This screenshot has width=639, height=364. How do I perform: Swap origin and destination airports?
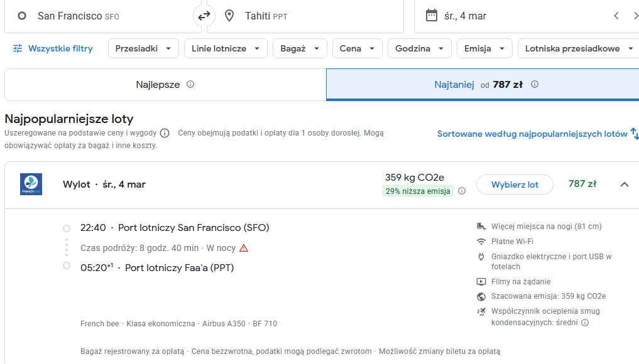click(204, 16)
